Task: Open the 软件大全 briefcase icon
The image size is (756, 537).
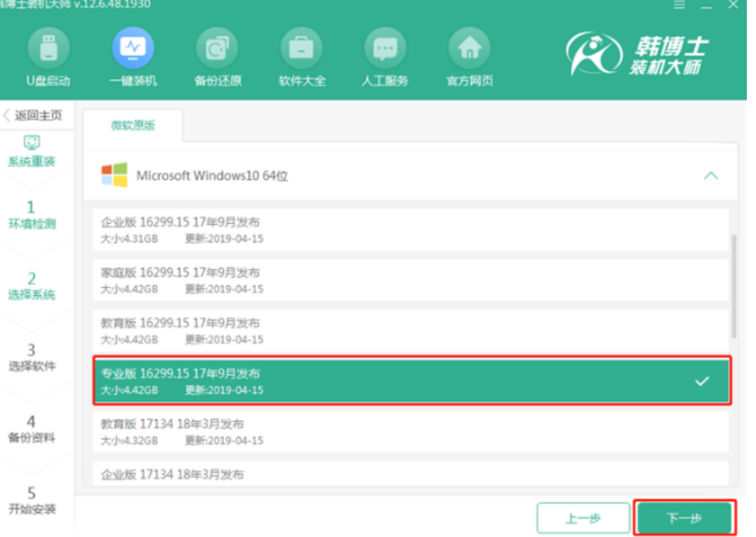Action: click(302, 49)
